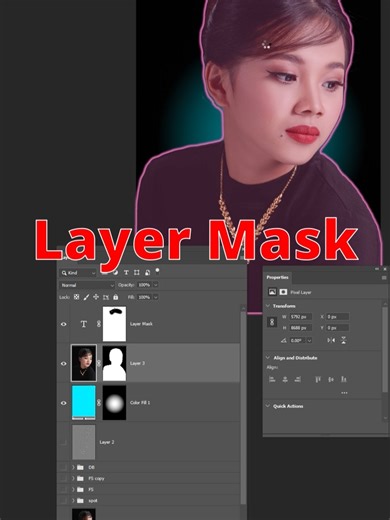This screenshot has height=520, width=390.
Task: Toggle link width and height chain icon
Action: (272, 322)
